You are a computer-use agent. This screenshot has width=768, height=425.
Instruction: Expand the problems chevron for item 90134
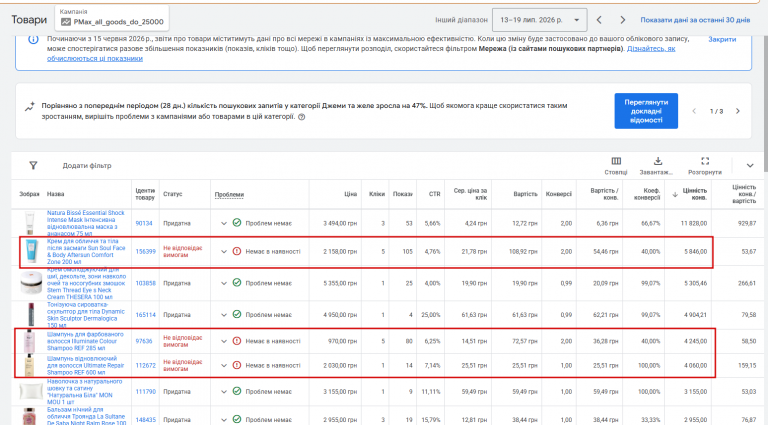pyautogui.click(x=224, y=223)
